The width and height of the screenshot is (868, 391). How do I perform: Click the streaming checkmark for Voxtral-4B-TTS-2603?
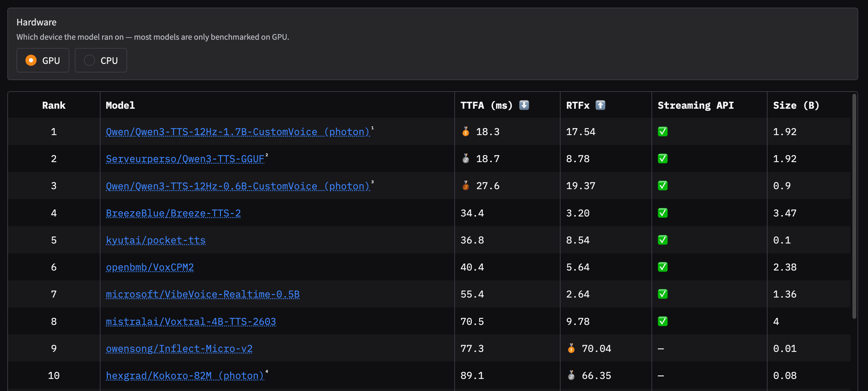[663, 321]
